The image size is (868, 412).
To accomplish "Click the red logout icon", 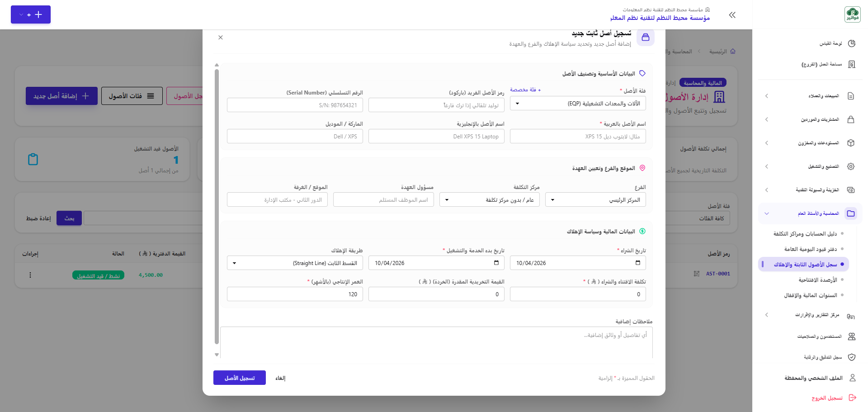I will tap(853, 398).
